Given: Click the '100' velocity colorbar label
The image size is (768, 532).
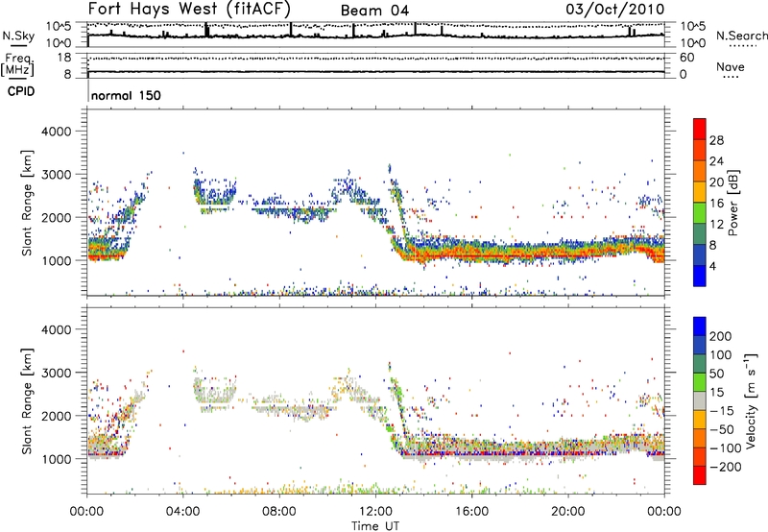Looking at the screenshot, I should click(720, 355).
